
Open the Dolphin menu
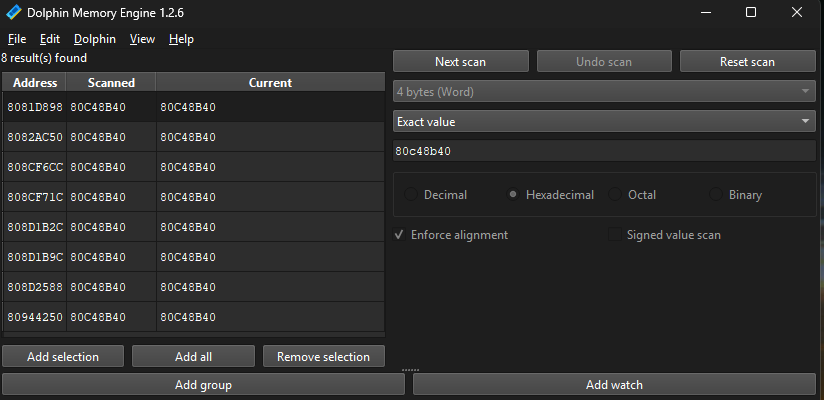pos(95,39)
